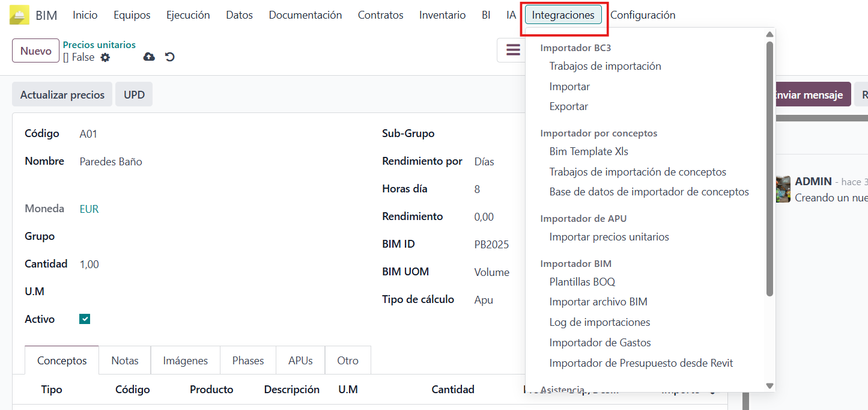Open the gear actions menu
The width and height of the screenshot is (868, 410).
105,57
